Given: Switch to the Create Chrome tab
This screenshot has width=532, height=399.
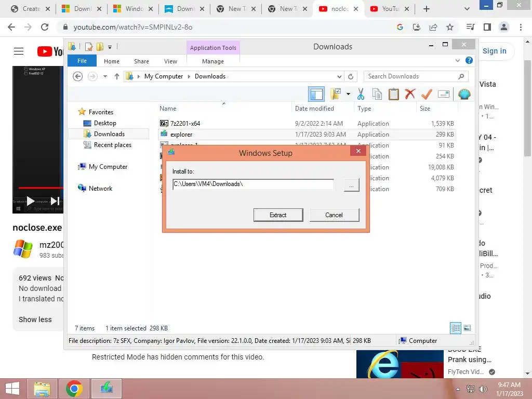Looking at the screenshot, I should point(31,9).
